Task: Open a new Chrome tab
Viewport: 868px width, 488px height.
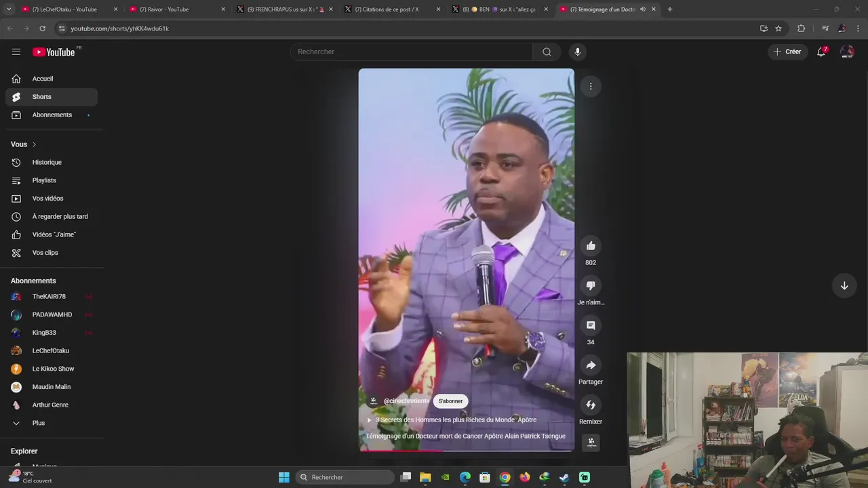Action: [x=670, y=9]
